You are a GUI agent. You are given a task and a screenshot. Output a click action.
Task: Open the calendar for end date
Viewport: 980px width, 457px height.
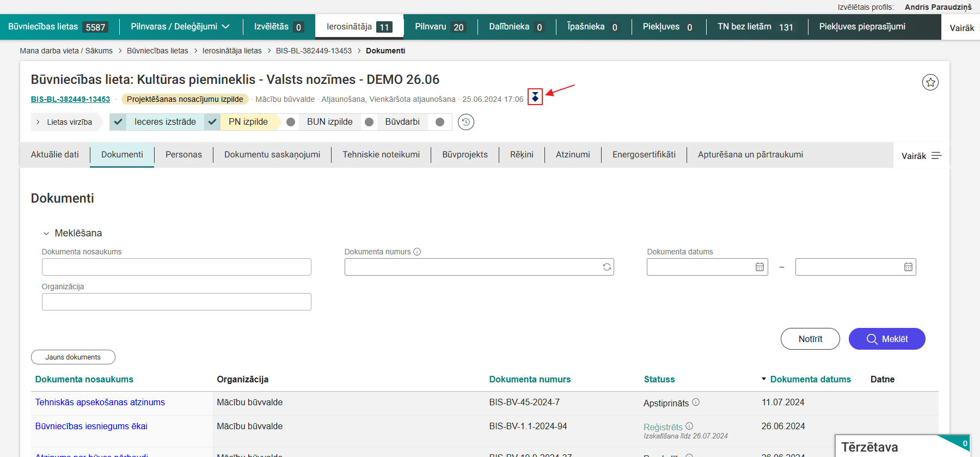pyautogui.click(x=908, y=267)
